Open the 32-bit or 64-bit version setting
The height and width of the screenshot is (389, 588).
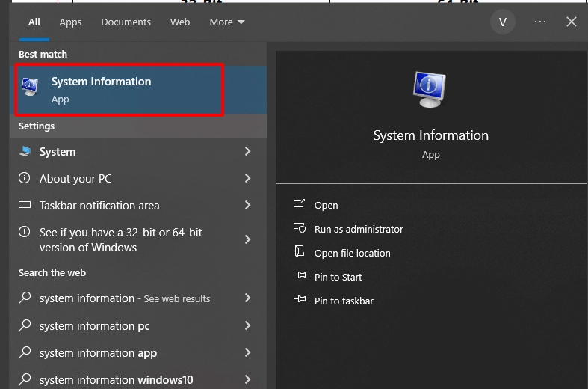[138, 240]
